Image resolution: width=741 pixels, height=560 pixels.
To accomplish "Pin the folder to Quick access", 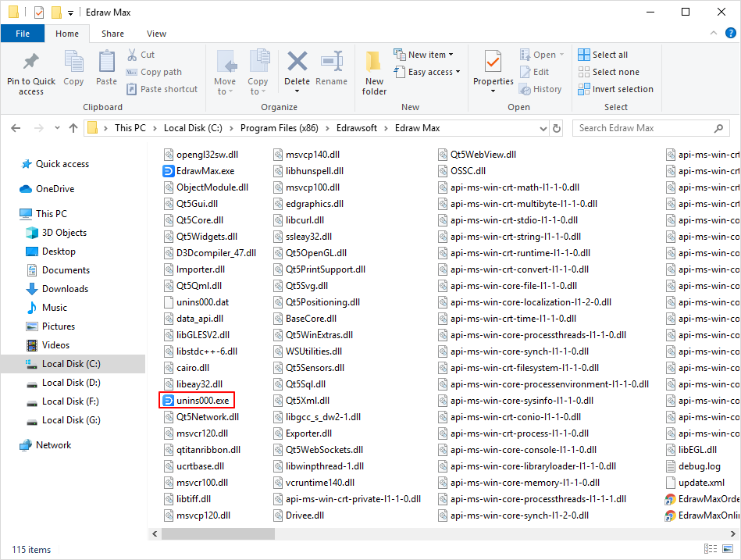I will pyautogui.click(x=31, y=73).
